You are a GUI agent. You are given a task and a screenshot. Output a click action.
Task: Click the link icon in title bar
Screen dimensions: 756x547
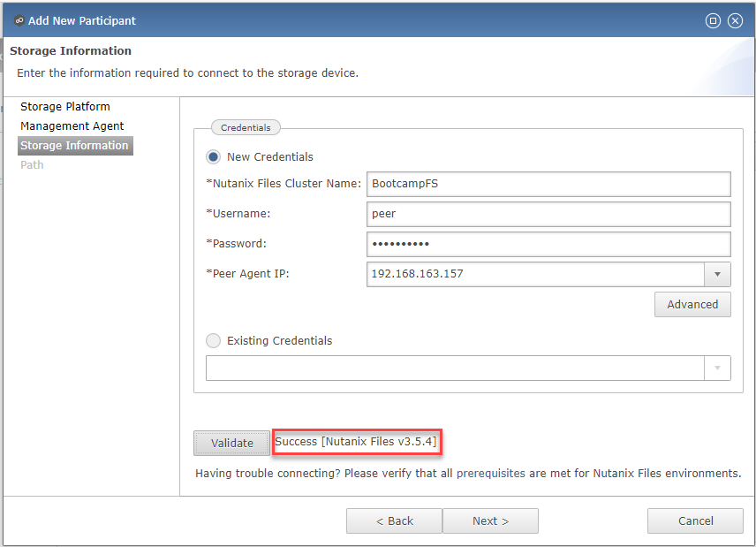(19, 20)
